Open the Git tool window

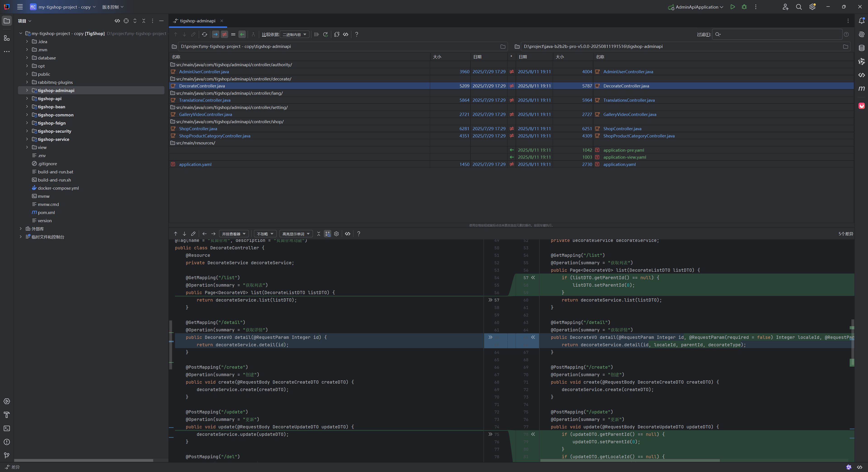pyautogui.click(x=7, y=455)
